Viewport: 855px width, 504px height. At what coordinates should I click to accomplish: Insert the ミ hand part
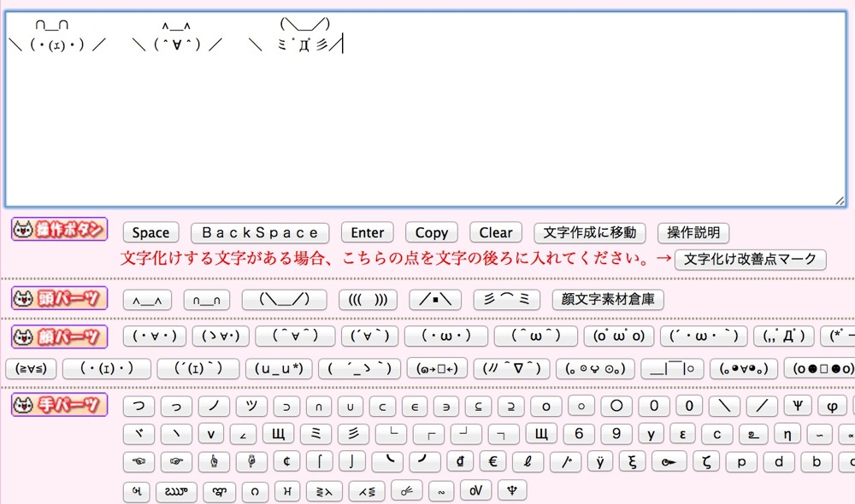pyautogui.click(x=315, y=434)
